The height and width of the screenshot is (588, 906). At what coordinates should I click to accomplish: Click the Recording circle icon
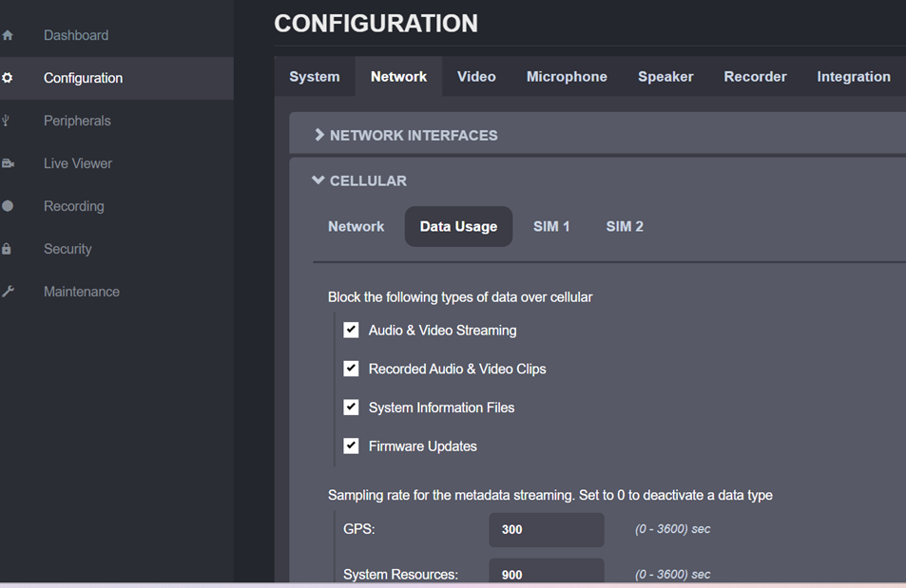pos(8,206)
